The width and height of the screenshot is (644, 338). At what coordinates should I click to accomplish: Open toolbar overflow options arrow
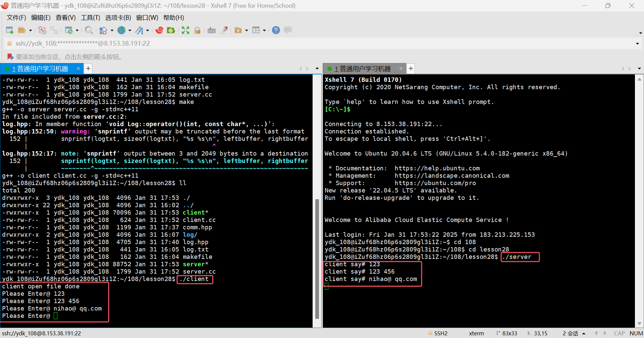pyautogui.click(x=640, y=33)
